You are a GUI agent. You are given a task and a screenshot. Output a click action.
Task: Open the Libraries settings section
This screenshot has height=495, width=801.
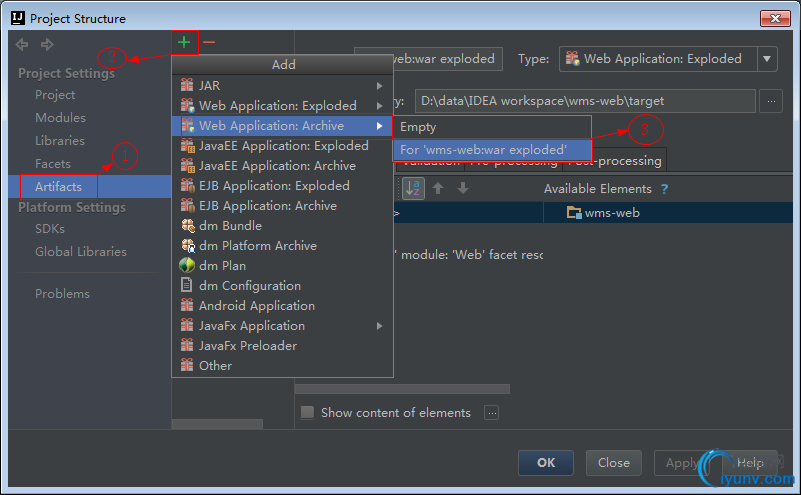[60, 140]
